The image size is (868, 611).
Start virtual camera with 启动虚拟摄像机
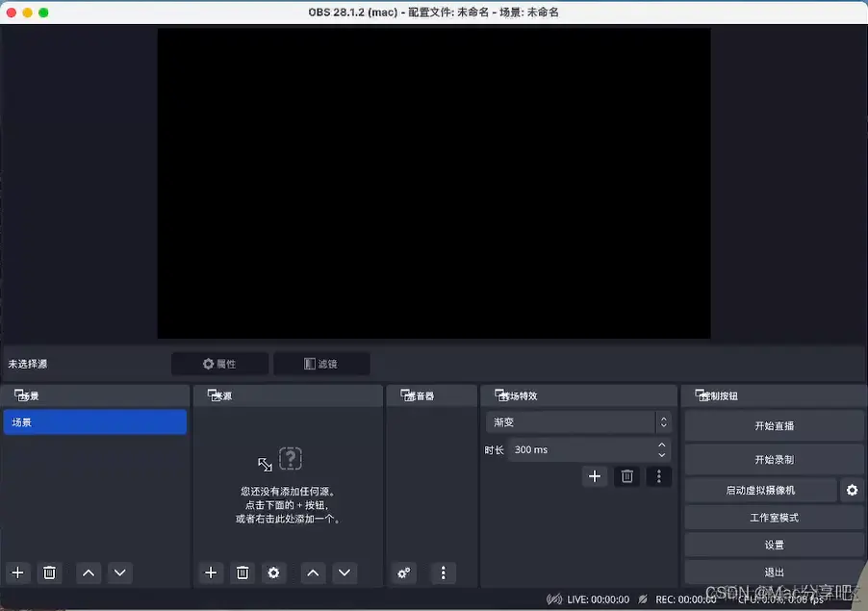[x=760, y=490]
